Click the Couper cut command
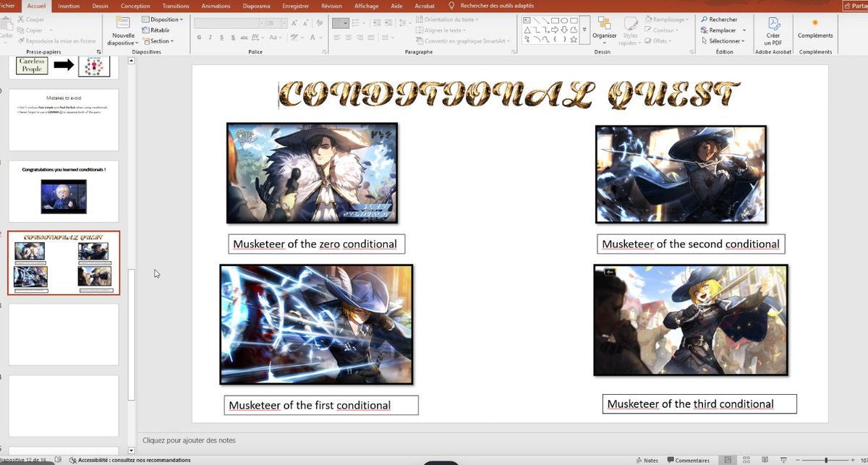The image size is (868, 465). tap(30, 20)
